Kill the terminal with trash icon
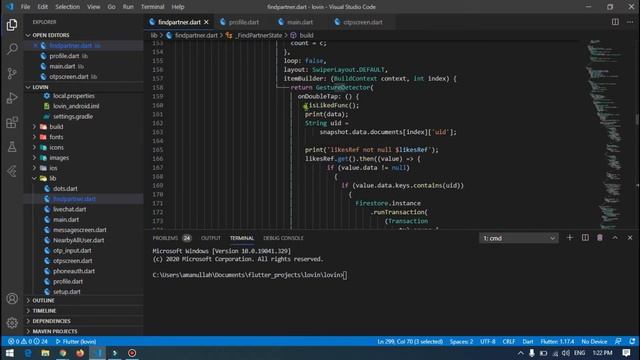 tap(600, 238)
